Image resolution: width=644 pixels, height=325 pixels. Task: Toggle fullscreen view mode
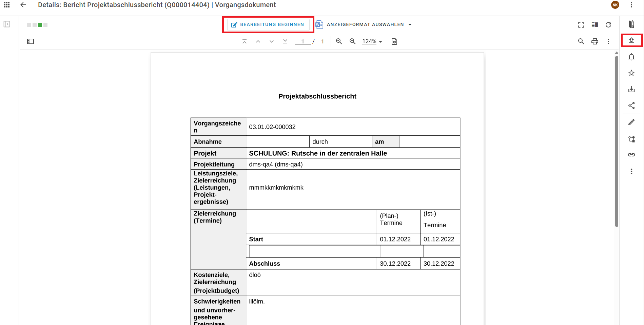pyautogui.click(x=581, y=24)
